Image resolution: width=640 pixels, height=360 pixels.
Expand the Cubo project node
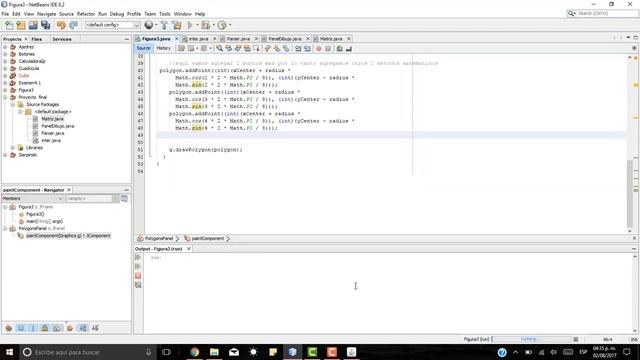coord(5,76)
